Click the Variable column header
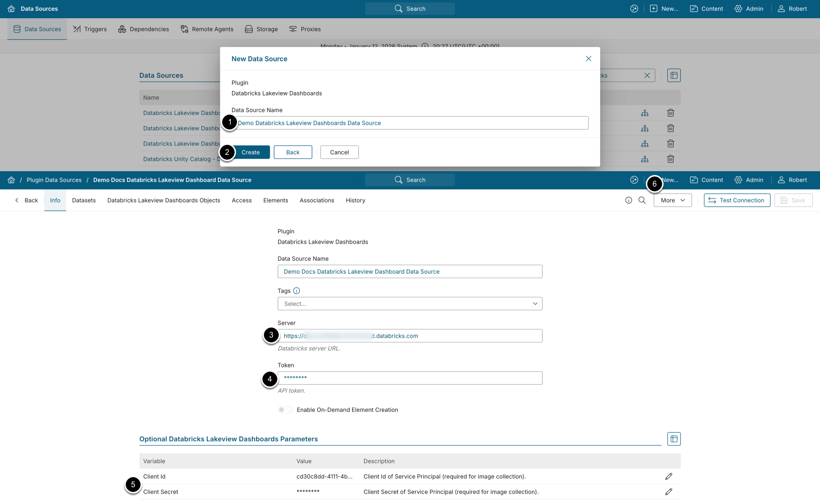 click(x=154, y=461)
